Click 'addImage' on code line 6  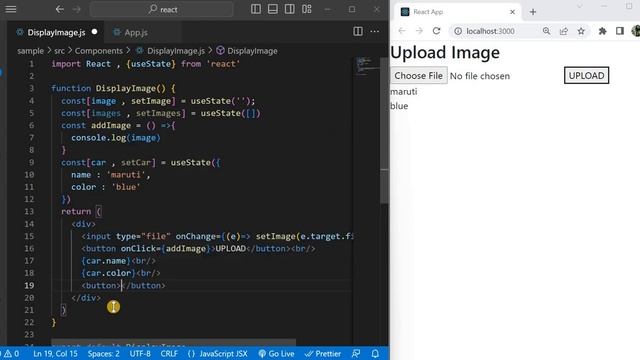pyautogui.click(x=111, y=125)
